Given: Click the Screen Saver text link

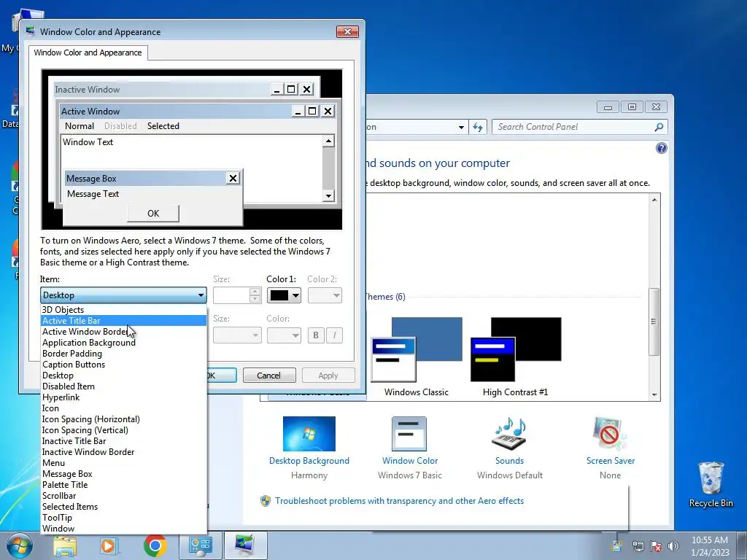Looking at the screenshot, I should point(611,461).
